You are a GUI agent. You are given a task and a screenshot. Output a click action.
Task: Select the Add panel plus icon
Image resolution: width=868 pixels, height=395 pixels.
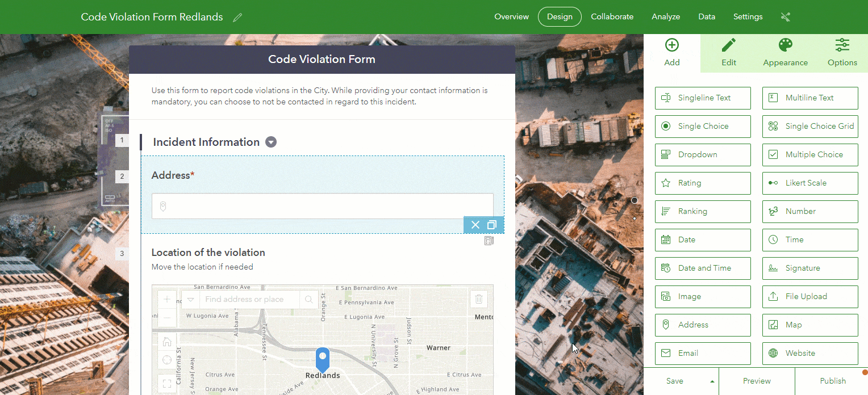point(671,44)
